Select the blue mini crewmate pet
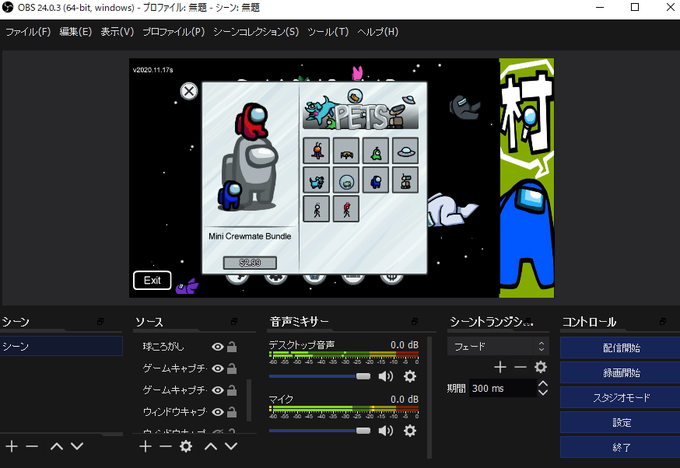 (x=376, y=180)
